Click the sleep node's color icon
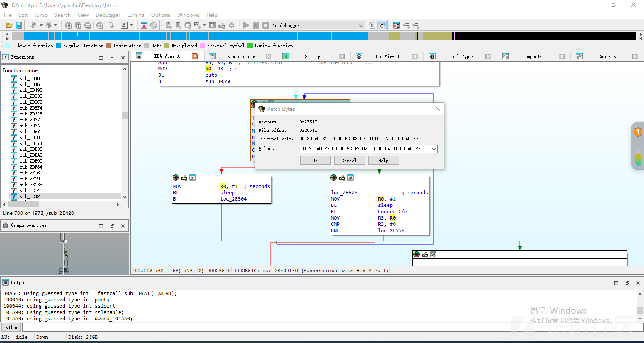This screenshot has width=644, height=343. pos(176,178)
